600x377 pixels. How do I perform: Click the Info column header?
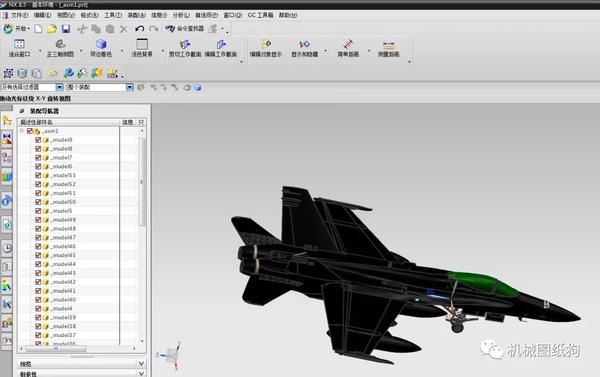(x=128, y=122)
